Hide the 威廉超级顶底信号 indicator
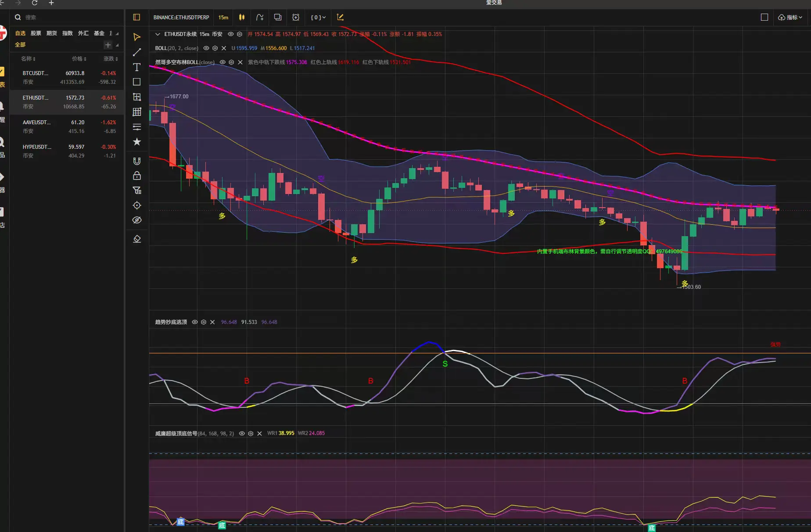 tap(242, 433)
